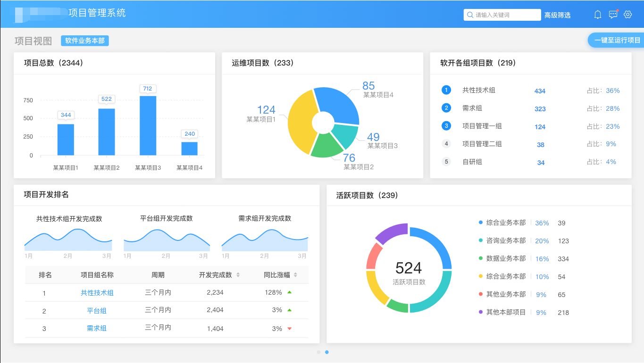644x363 pixels.
Task: Click the 323 value for 需求组
Action: (x=540, y=109)
